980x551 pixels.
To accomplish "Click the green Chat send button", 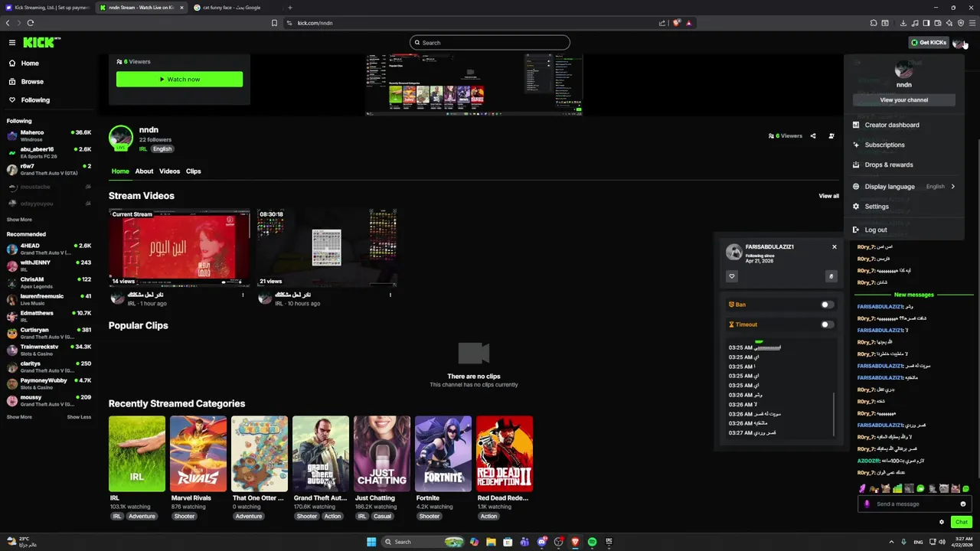I will coord(962,522).
